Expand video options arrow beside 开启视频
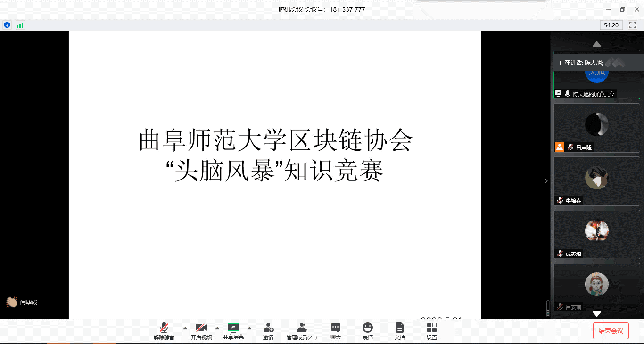644x344 pixels. pyautogui.click(x=217, y=328)
